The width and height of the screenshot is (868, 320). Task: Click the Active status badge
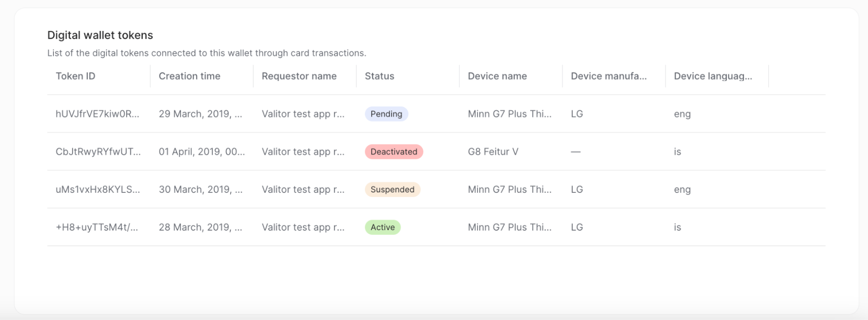pyautogui.click(x=382, y=227)
